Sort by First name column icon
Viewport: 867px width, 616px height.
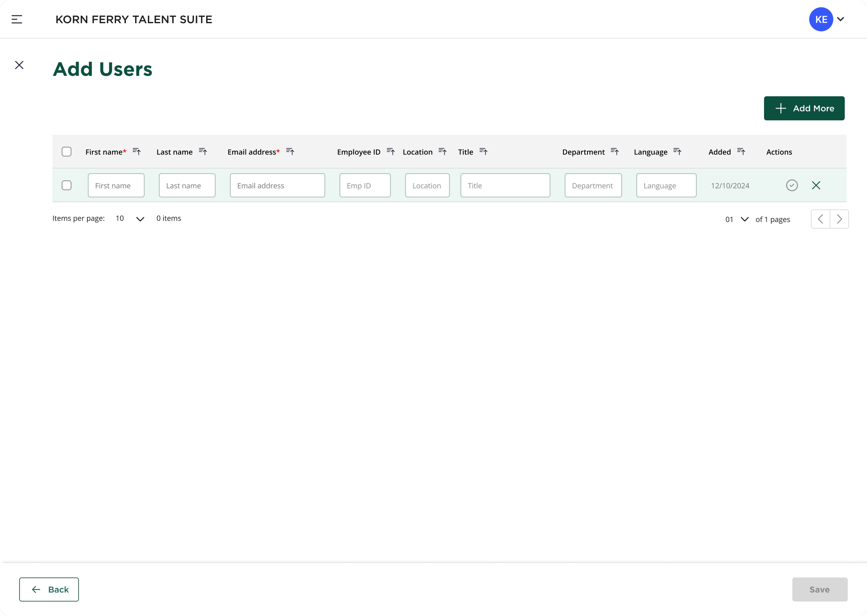(x=137, y=152)
